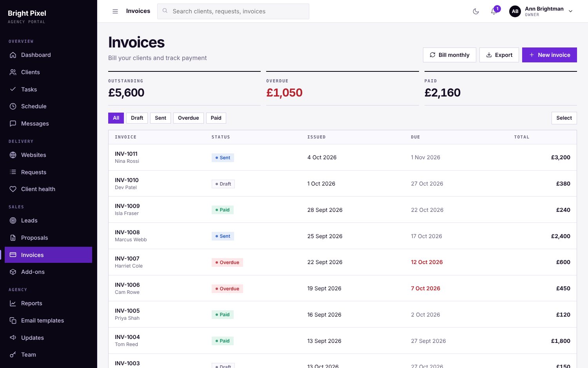Click the Invoice column header

point(125,137)
